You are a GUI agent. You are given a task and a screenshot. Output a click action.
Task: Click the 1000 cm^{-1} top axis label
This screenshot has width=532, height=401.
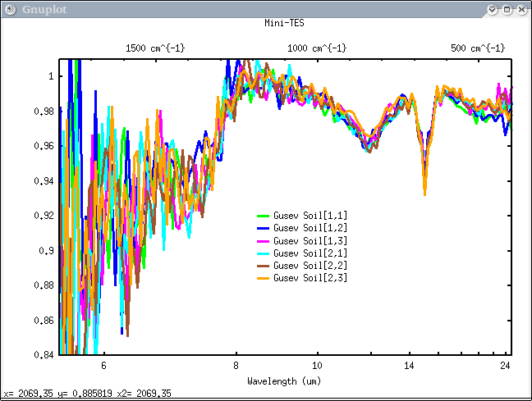tap(317, 48)
